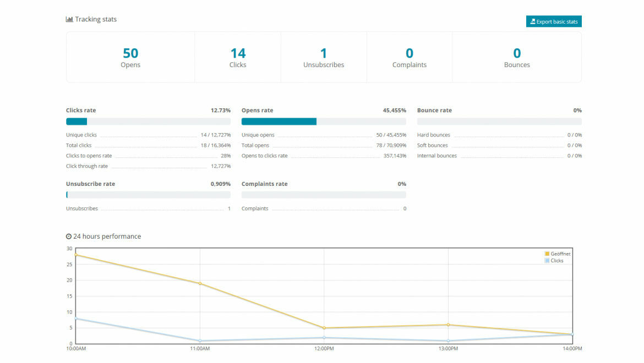
Task: Click the "Unique opens" row label
Action: tap(258, 135)
